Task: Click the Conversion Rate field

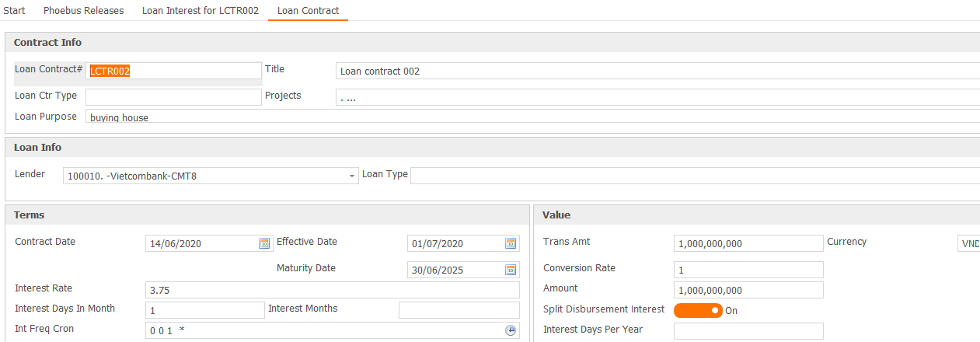Action: point(748,270)
